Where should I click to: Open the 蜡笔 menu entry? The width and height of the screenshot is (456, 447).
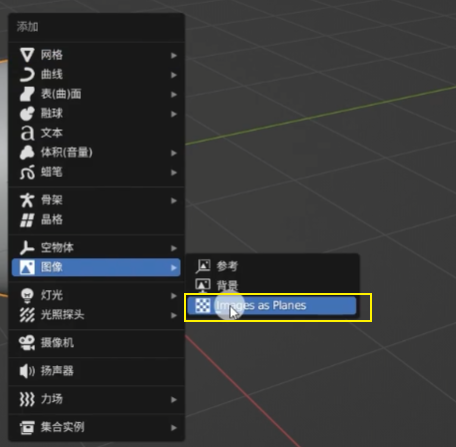(x=96, y=172)
